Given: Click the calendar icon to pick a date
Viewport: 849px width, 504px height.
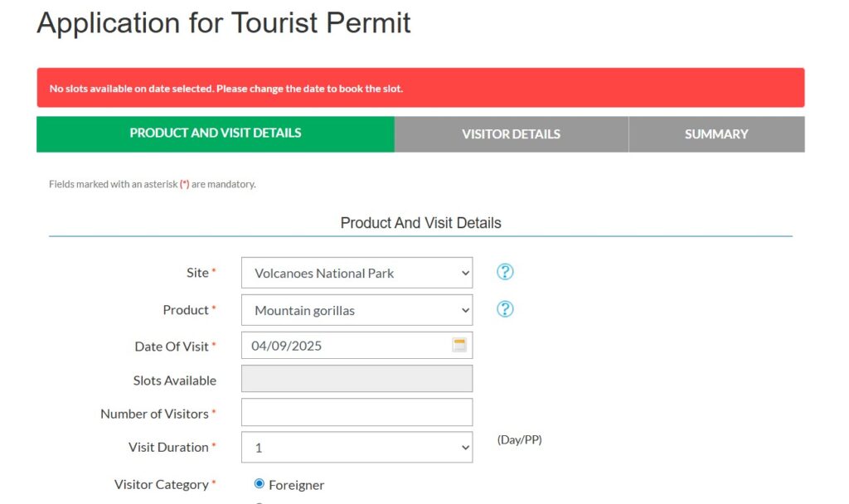Looking at the screenshot, I should (459, 344).
